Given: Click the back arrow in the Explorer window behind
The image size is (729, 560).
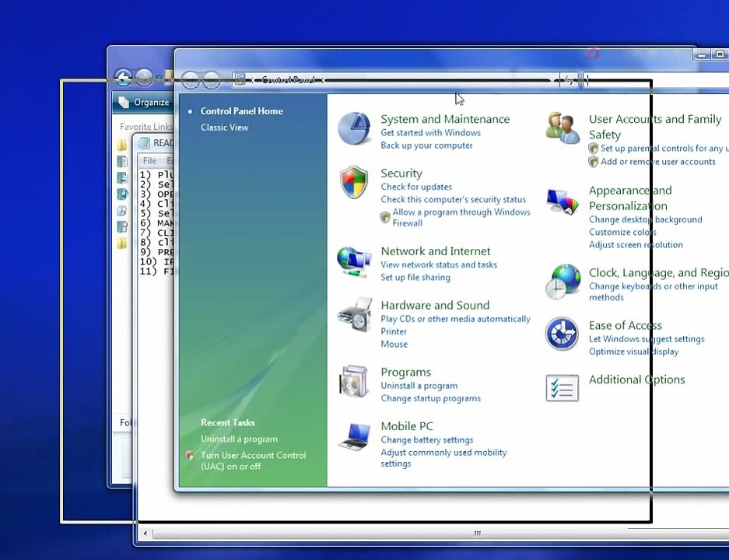Looking at the screenshot, I should pyautogui.click(x=123, y=77).
